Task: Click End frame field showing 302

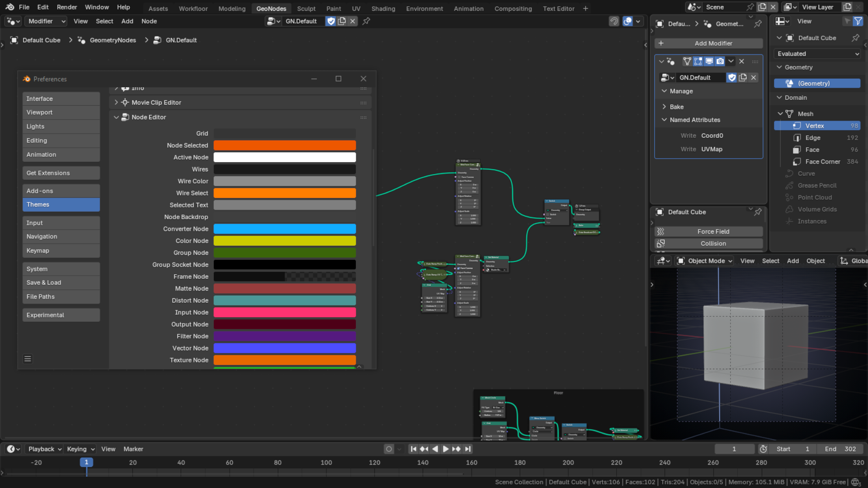Action: tap(840, 449)
